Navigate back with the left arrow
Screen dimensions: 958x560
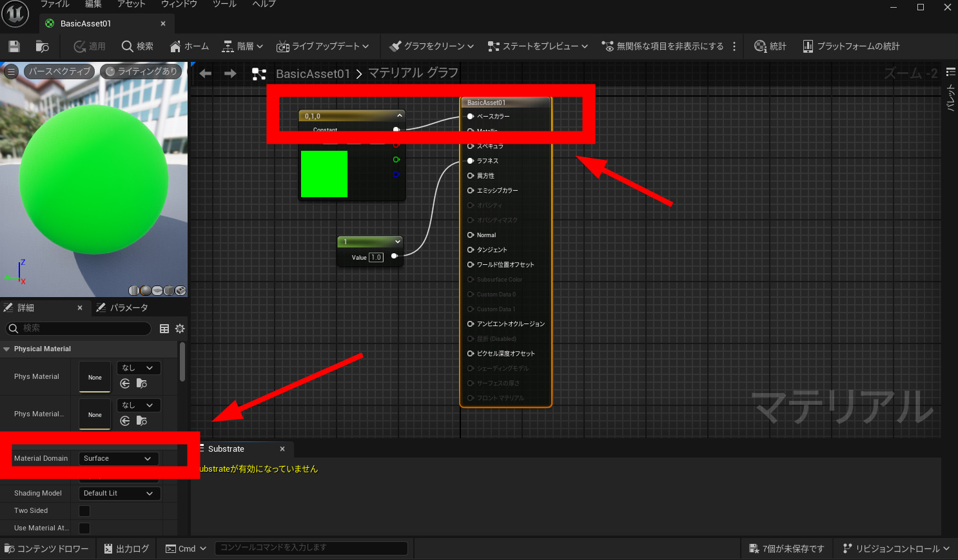point(206,73)
